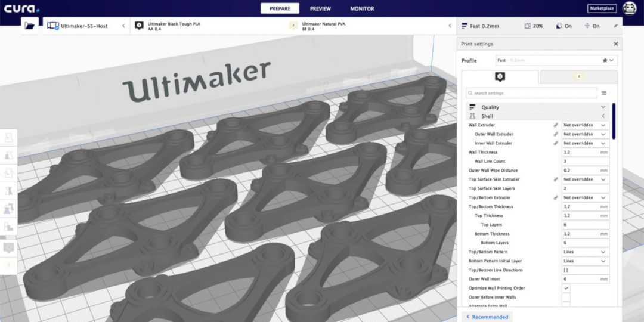Close the Print settings panel
This screenshot has height=322, width=644.
pos(615,44)
